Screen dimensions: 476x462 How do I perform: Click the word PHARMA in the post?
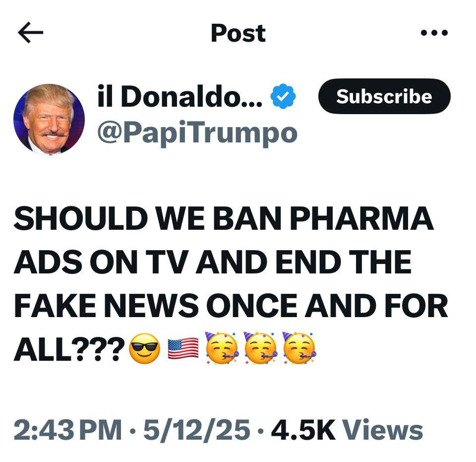click(x=361, y=218)
